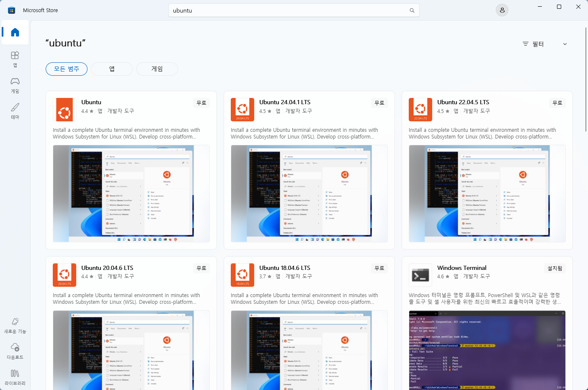Click the 무료 button on Ubuntu 22.04.5 LTS
The width and height of the screenshot is (588, 390).
point(557,103)
